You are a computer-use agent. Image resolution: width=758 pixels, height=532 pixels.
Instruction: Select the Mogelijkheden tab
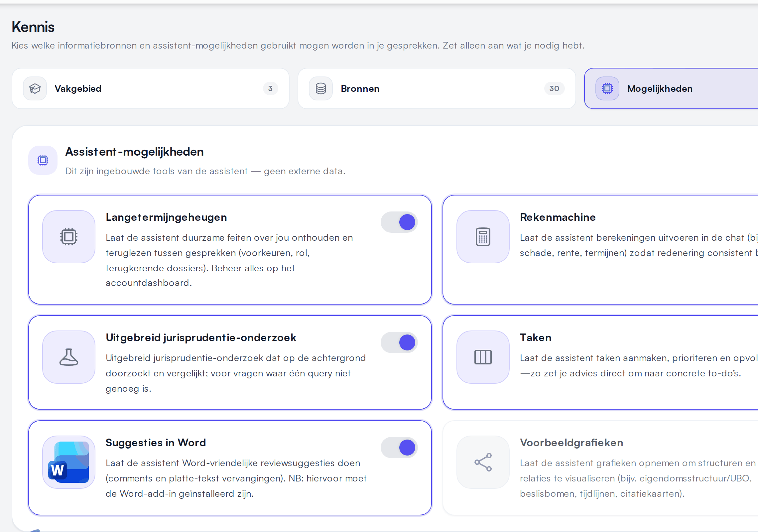[671, 88]
